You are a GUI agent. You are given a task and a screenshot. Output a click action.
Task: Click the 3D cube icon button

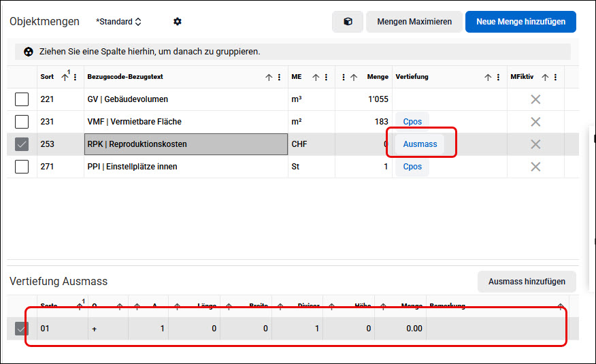[x=348, y=22]
